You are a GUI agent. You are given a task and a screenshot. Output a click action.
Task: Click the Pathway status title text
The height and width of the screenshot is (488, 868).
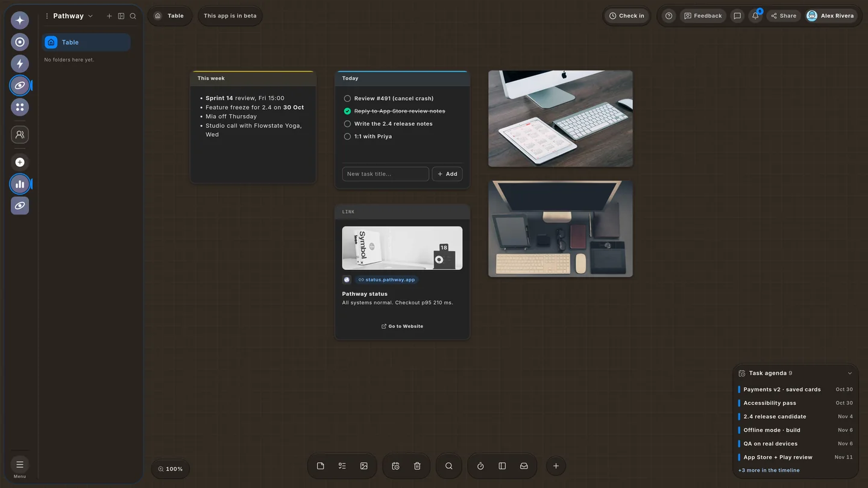365,294
